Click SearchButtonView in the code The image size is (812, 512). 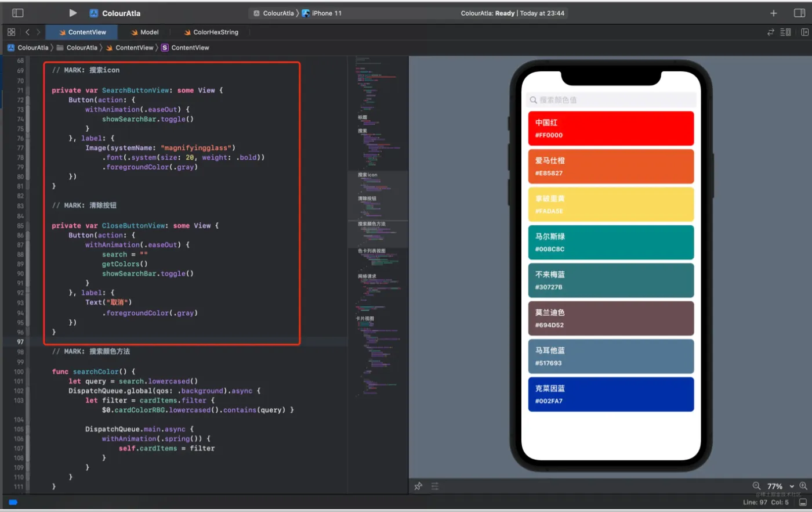tap(136, 91)
